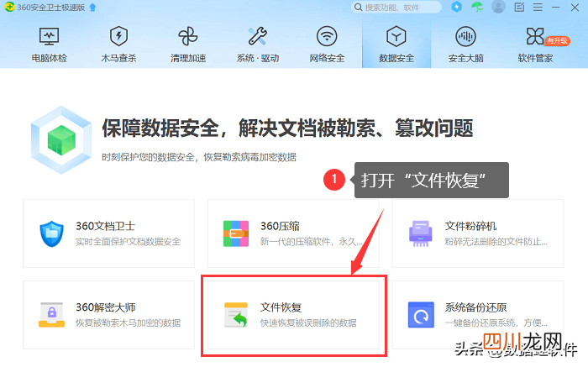Click the feedback note icon in title bar
Viewport: 588px width, 367px height.
[x=519, y=7]
